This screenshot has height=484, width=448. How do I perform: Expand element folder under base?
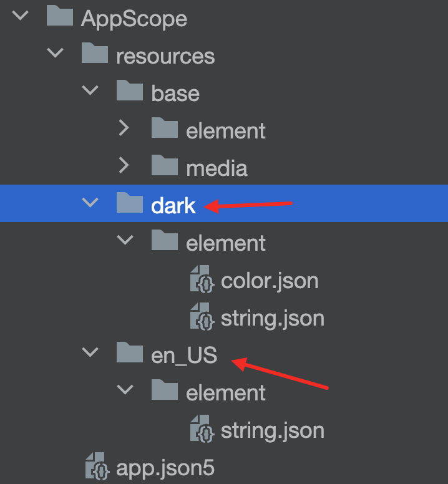pyautogui.click(x=124, y=128)
